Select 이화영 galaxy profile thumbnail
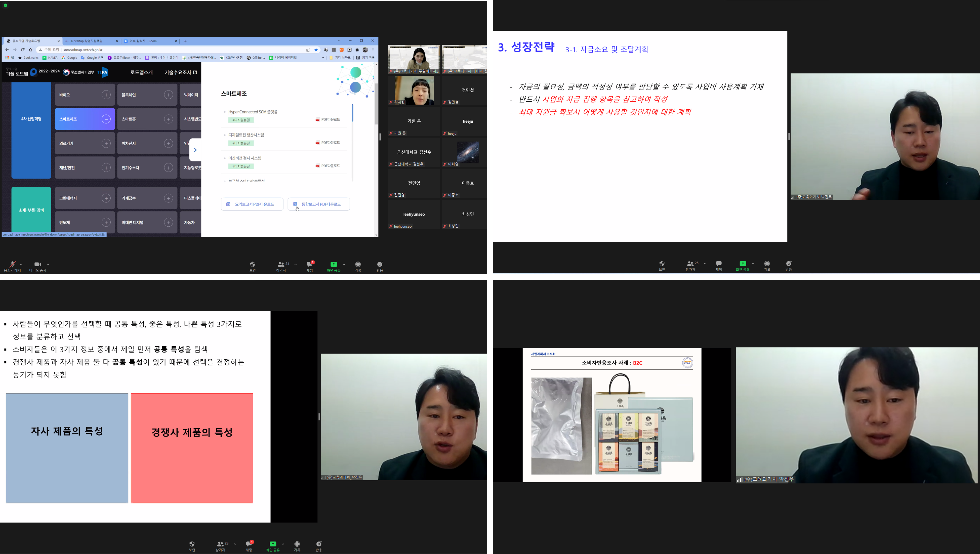Image resolution: width=980 pixels, height=554 pixels. pos(468,152)
